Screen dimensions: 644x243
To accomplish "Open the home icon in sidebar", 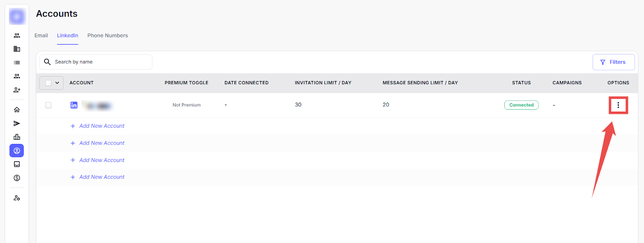I will coord(17,110).
